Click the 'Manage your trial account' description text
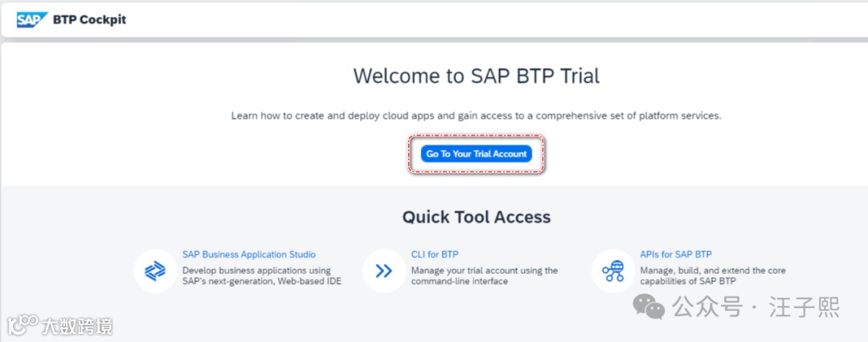The image size is (868, 342). click(x=485, y=270)
